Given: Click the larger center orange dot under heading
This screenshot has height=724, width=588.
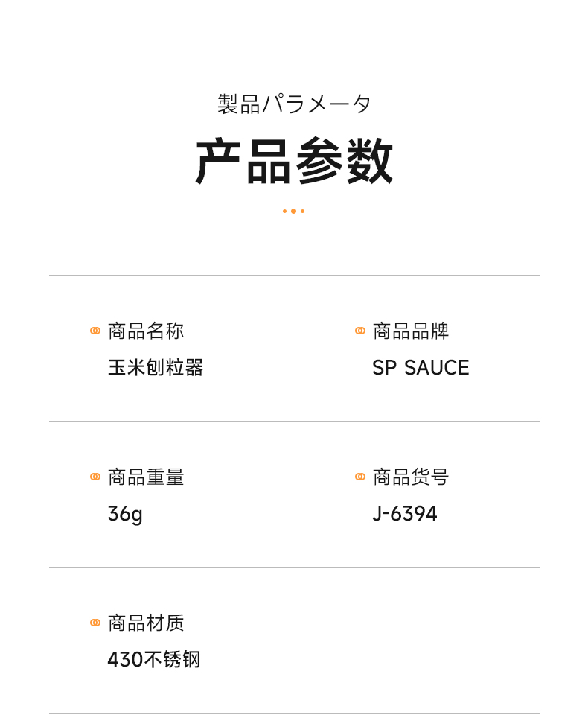Looking at the screenshot, I should pyautogui.click(x=293, y=212).
